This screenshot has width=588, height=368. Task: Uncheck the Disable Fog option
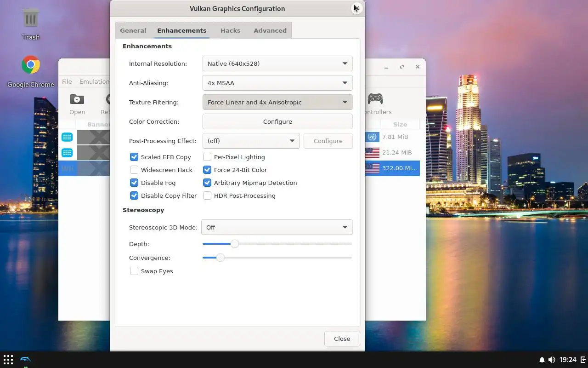coord(134,183)
